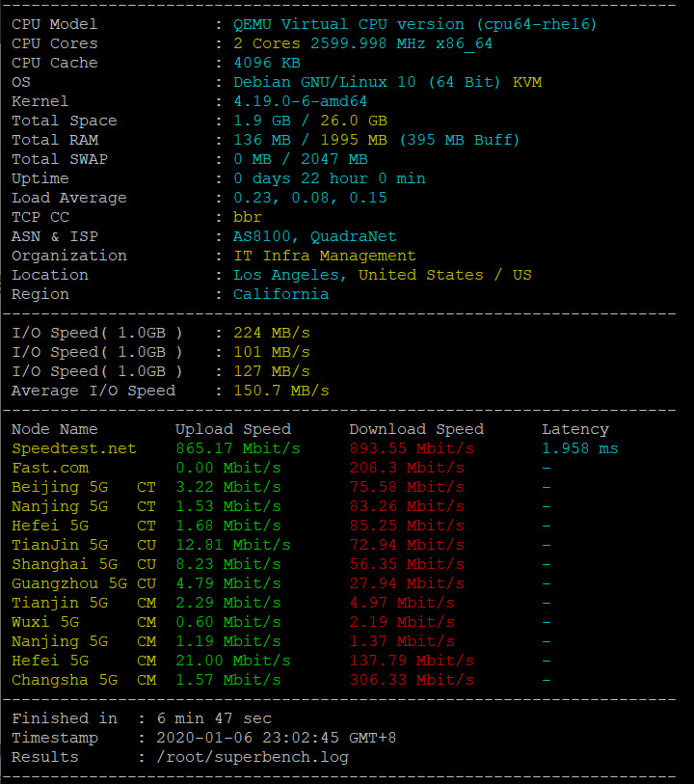This screenshot has width=694, height=784.
Task: Click the /root/superbench.log results path
Action: coord(252,757)
